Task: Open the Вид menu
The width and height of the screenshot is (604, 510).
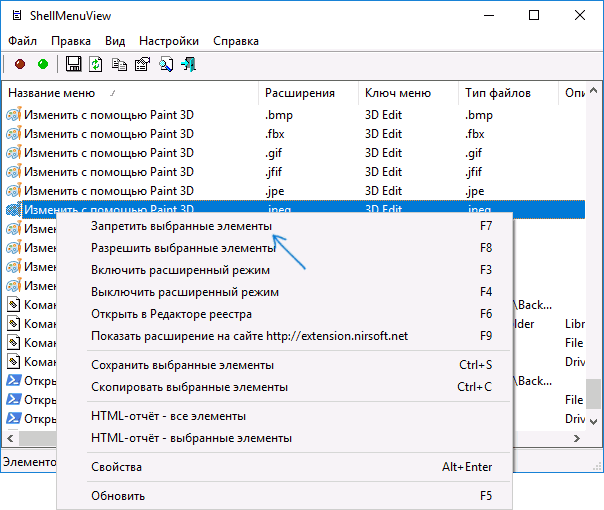Action: point(115,41)
